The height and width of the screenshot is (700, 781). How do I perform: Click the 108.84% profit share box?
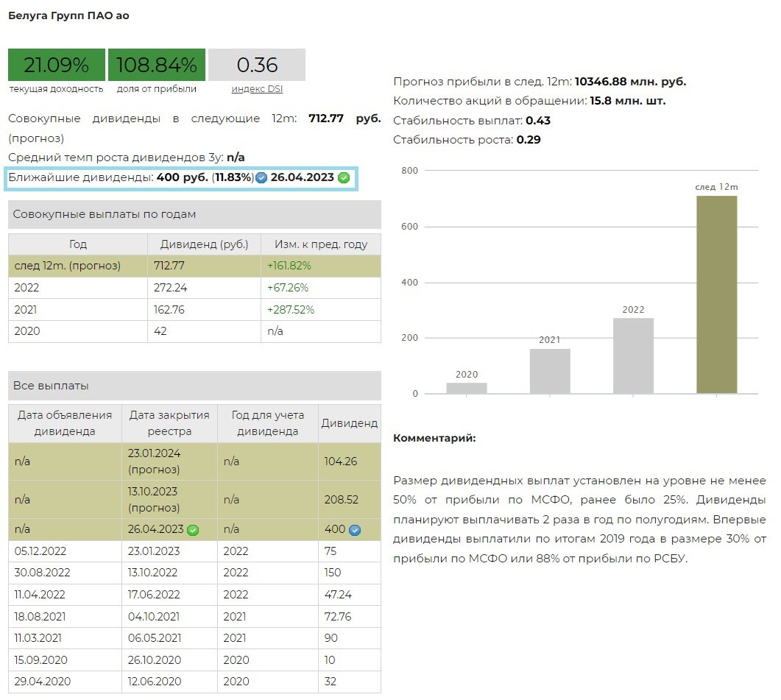[x=156, y=65]
